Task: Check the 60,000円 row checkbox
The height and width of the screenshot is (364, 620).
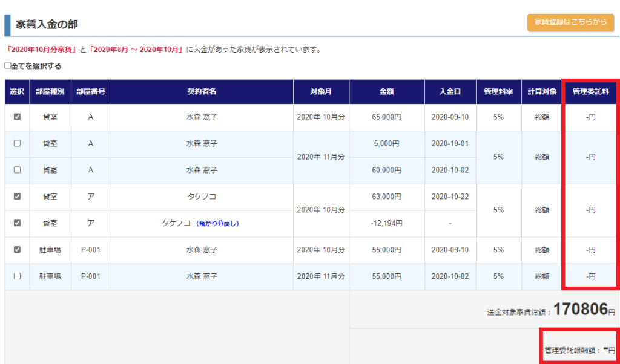Action: point(17,171)
